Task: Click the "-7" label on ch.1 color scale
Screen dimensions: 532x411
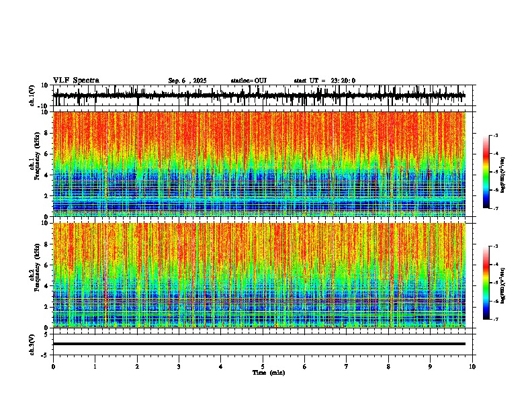Action: [x=495, y=208]
